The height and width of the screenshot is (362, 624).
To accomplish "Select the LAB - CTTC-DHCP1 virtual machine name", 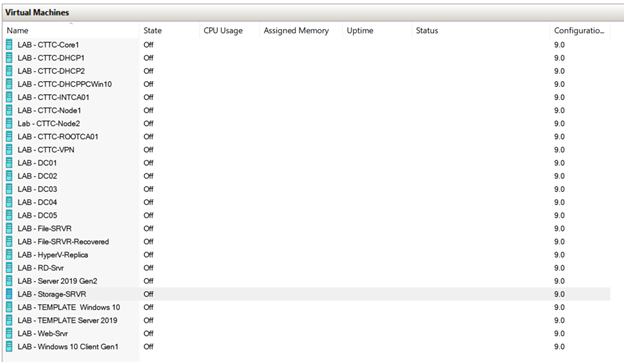I will pos(51,58).
